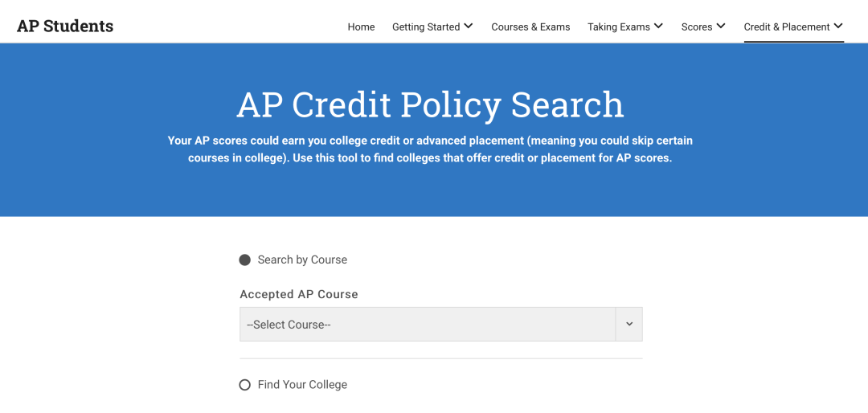The width and height of the screenshot is (868, 413).
Task: Expand the chevron beside Getting Started
Action: coord(469,26)
